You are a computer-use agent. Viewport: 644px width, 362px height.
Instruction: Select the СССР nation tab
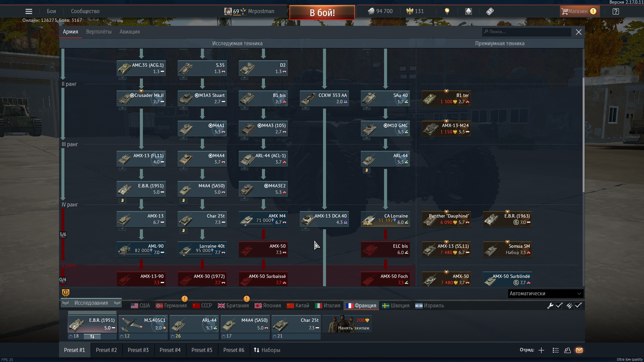coord(202,306)
